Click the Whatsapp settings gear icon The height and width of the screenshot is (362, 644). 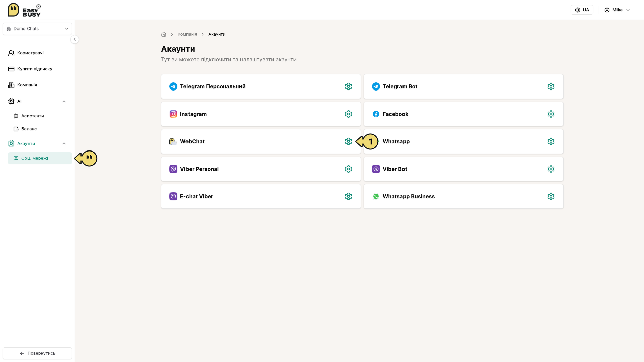551,141
